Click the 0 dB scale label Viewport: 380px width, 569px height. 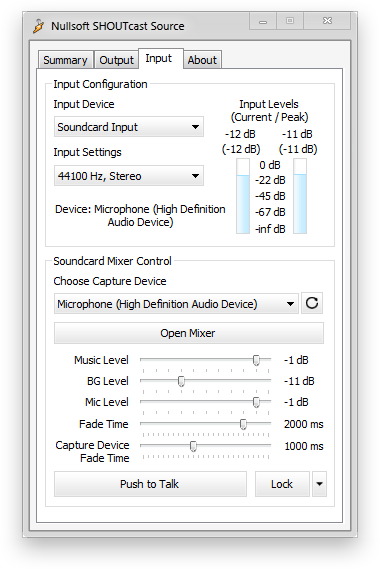pos(270,165)
